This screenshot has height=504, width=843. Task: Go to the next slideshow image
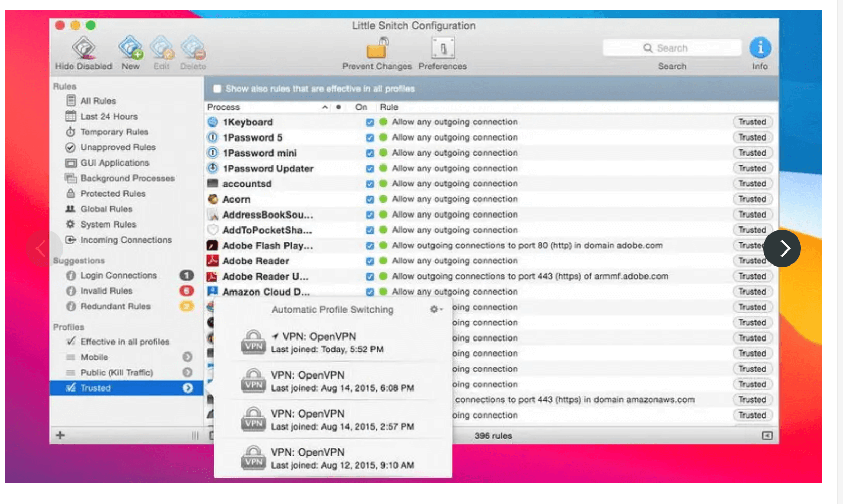(782, 248)
